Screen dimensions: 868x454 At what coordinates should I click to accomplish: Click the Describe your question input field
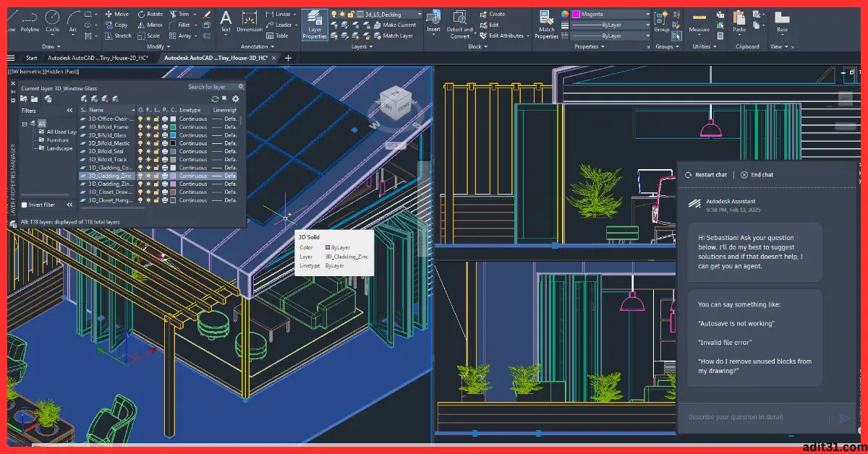click(x=755, y=417)
